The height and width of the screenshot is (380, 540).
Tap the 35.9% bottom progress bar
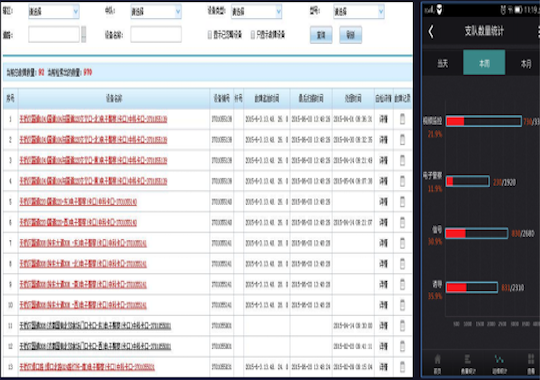(x=472, y=287)
